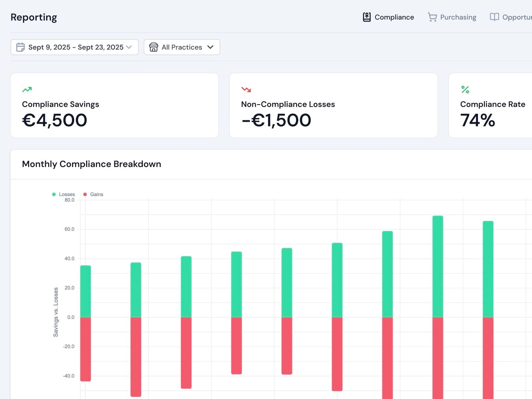The width and height of the screenshot is (532, 399).
Task: Click the green upward trend icon on Compliance Savings
Action: point(27,90)
